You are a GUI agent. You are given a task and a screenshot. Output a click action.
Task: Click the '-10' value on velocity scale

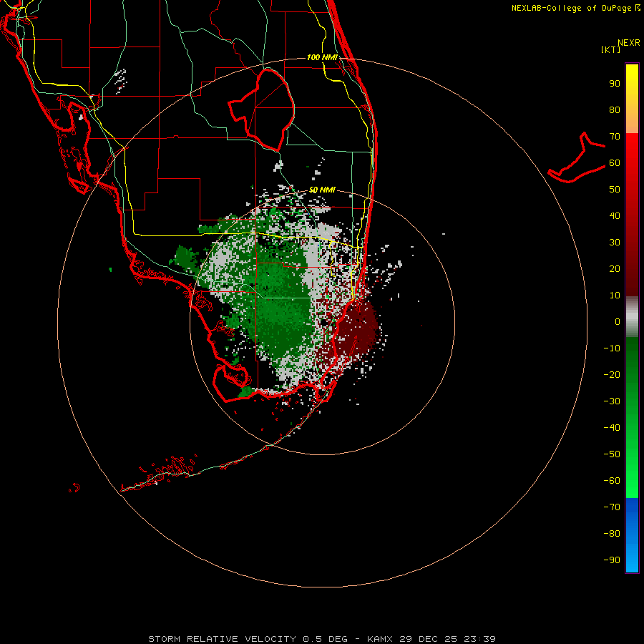click(x=612, y=348)
